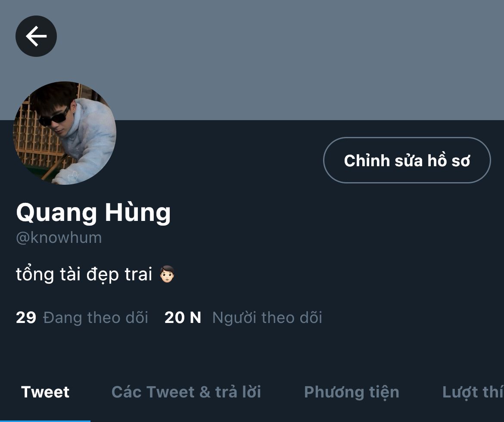The height and width of the screenshot is (422, 504).
Task: Click the follower count 20 N
Action: point(183,317)
